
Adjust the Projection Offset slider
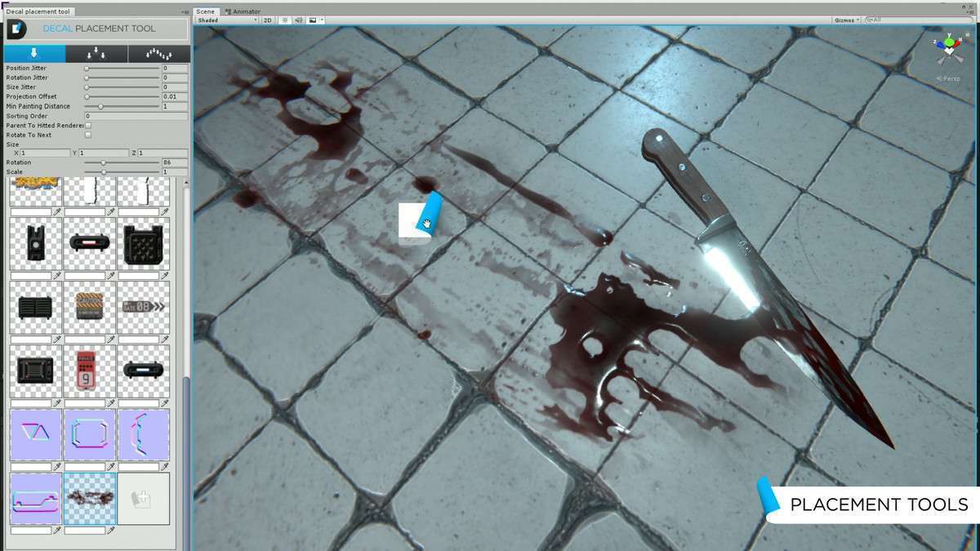click(122, 97)
